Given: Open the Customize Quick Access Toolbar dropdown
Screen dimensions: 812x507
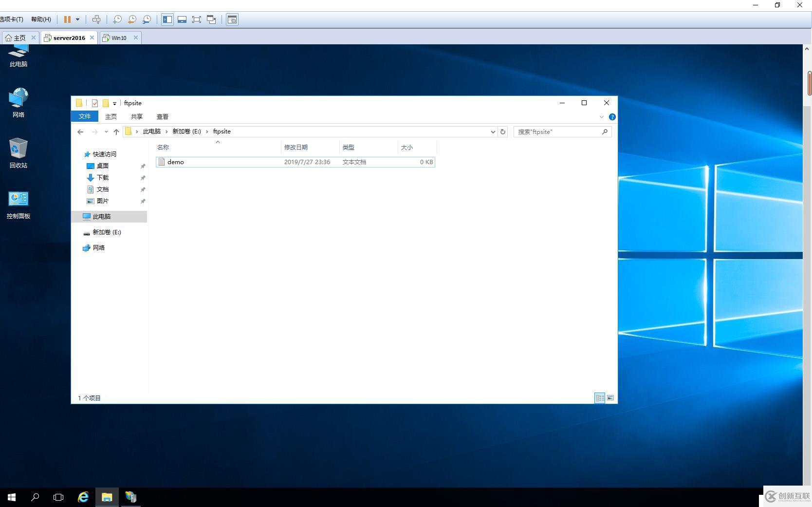Looking at the screenshot, I should point(114,103).
